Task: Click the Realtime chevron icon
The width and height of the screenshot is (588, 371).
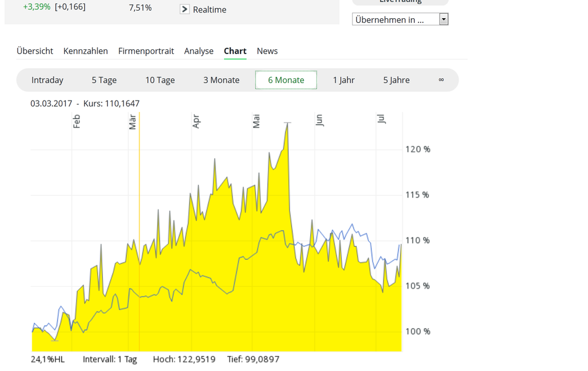Action: 184,9
